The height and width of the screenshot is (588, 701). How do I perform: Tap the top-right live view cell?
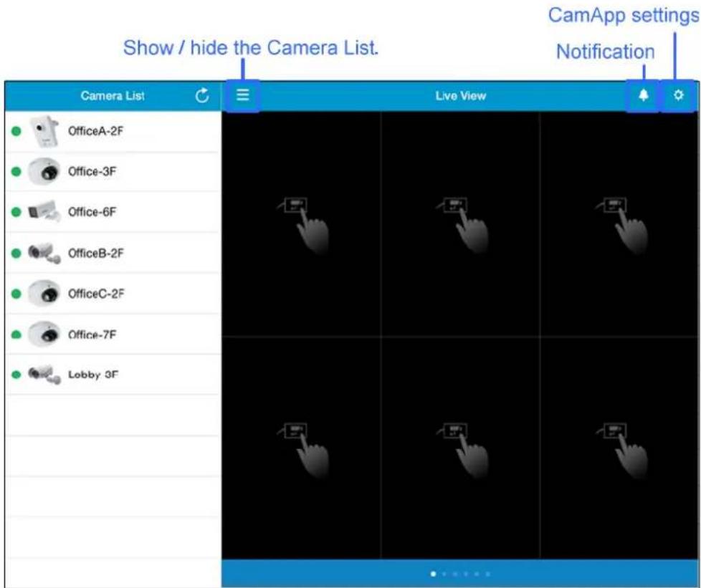click(x=619, y=224)
